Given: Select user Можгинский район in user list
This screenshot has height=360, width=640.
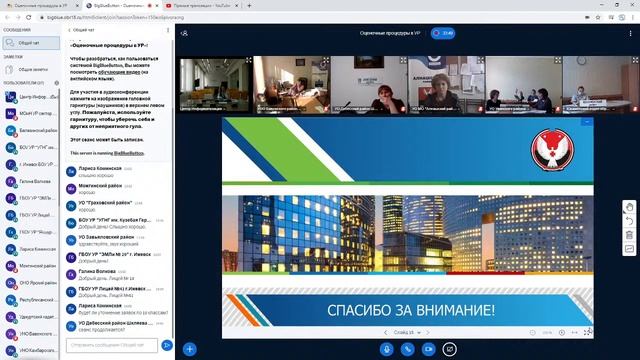Looking at the screenshot, I should [30, 266].
